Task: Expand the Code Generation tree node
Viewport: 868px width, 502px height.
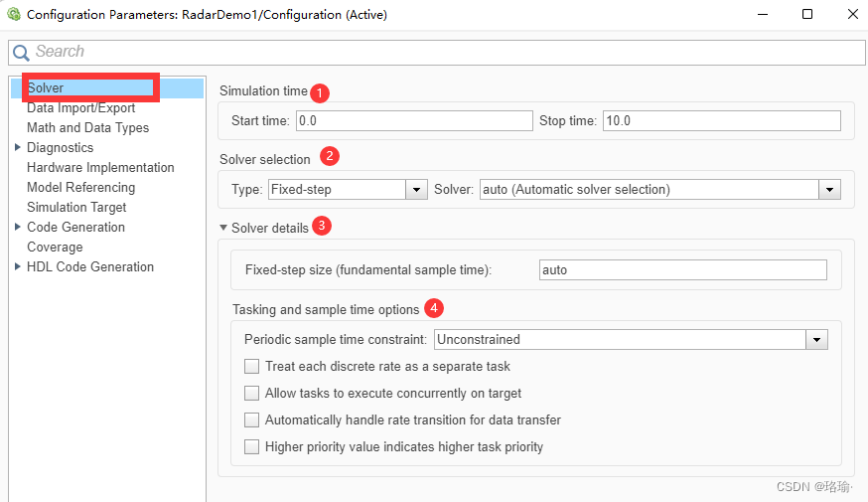Action: 18,228
